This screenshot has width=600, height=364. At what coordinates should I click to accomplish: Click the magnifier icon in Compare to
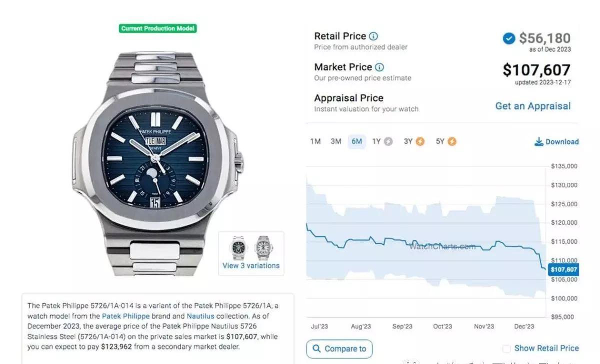point(316,349)
